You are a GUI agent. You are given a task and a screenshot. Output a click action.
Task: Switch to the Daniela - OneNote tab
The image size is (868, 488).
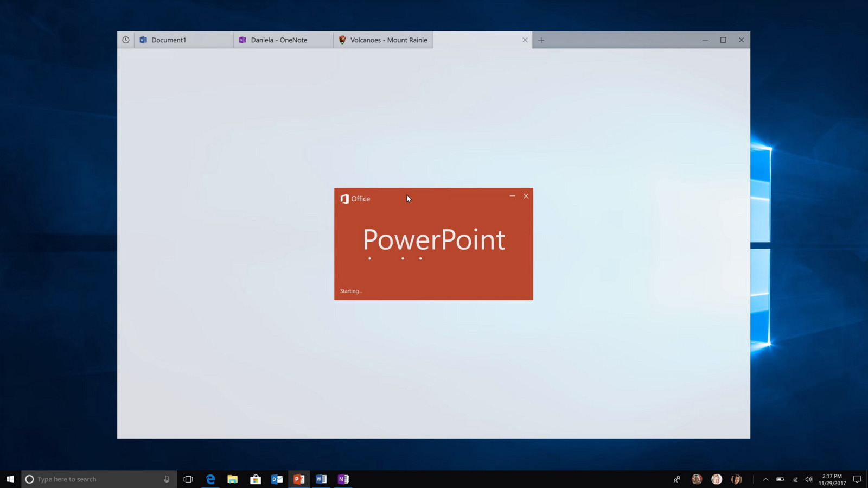pyautogui.click(x=283, y=40)
